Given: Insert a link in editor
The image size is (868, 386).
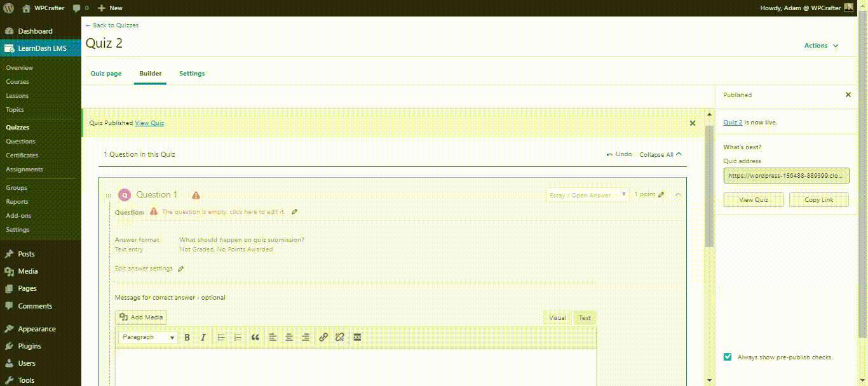Looking at the screenshot, I should click(x=323, y=338).
